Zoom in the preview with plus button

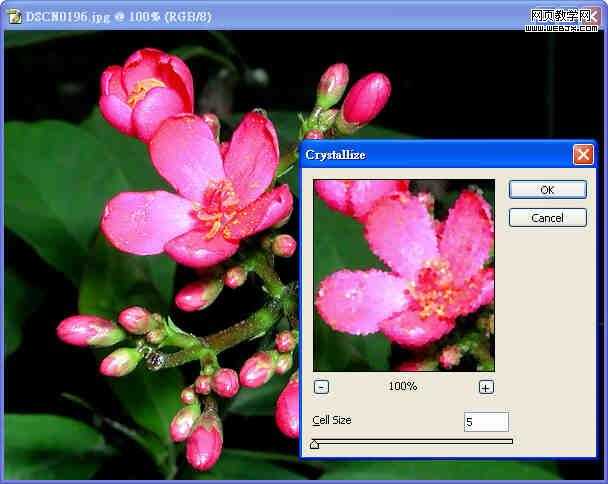[x=486, y=387]
